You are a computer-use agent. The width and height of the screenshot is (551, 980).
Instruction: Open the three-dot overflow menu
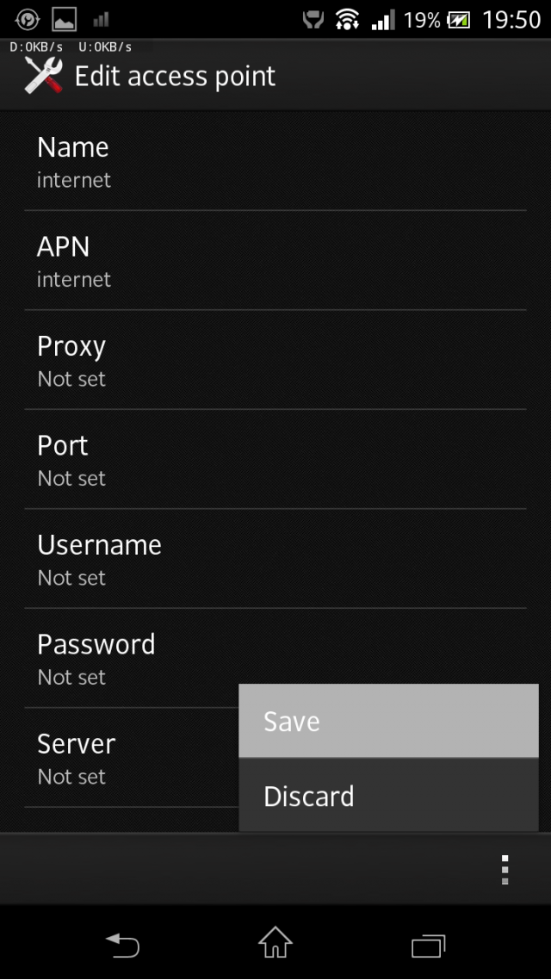505,870
